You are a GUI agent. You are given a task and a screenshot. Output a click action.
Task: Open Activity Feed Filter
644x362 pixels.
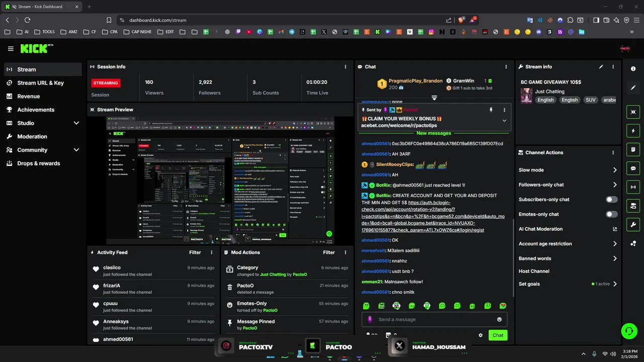tap(195, 252)
